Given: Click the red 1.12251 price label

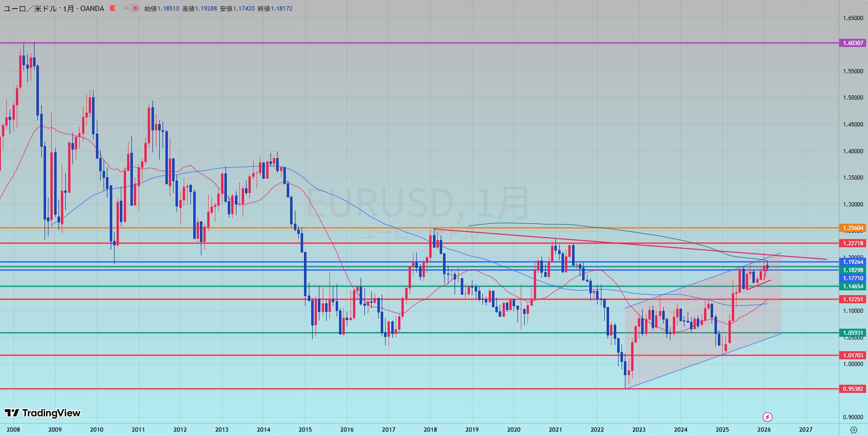Looking at the screenshot, I should (x=853, y=299).
